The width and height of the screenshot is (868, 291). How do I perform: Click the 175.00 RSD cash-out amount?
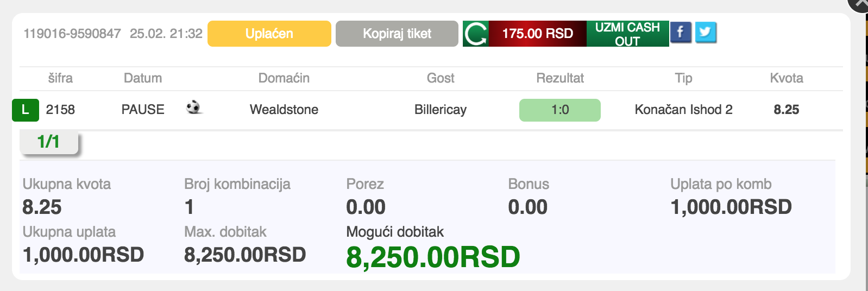click(538, 34)
